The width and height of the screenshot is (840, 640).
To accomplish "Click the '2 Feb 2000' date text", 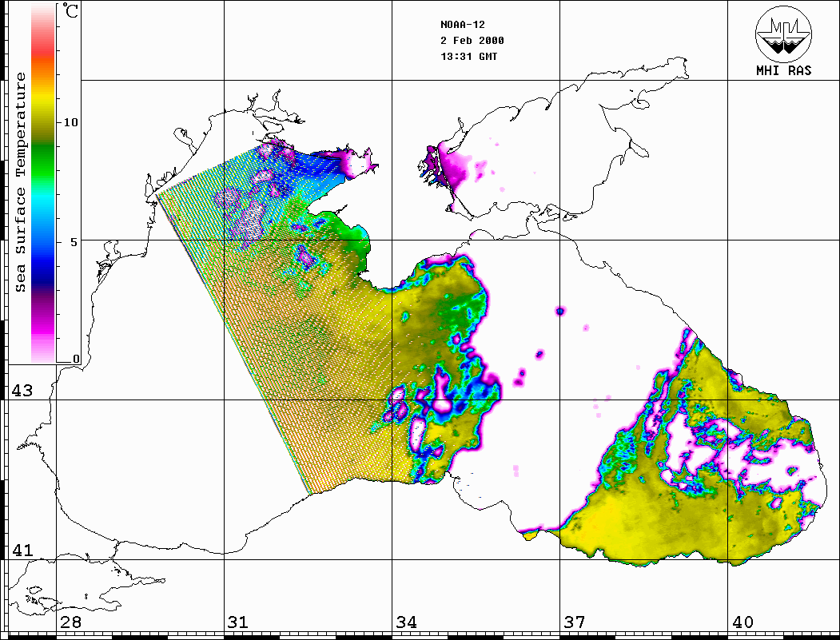I will (472, 41).
